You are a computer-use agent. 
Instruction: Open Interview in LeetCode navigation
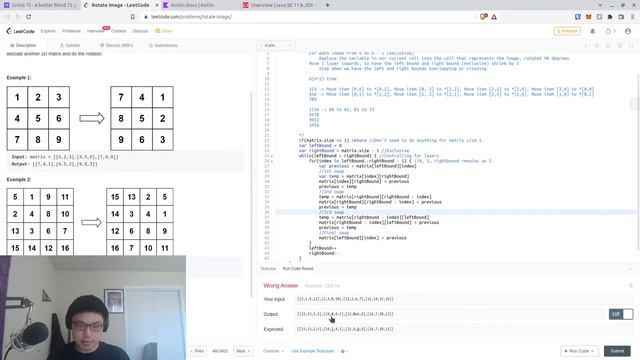[95, 31]
